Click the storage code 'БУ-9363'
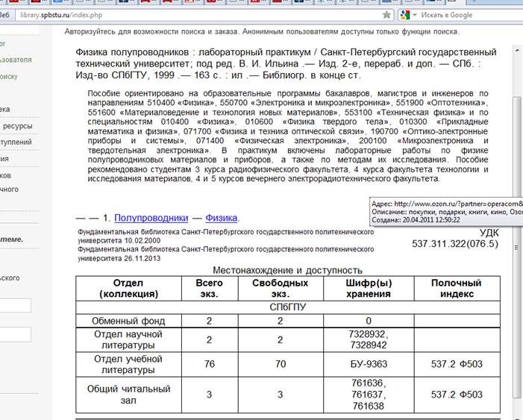Viewport: 523px width, 420px height. [369, 364]
